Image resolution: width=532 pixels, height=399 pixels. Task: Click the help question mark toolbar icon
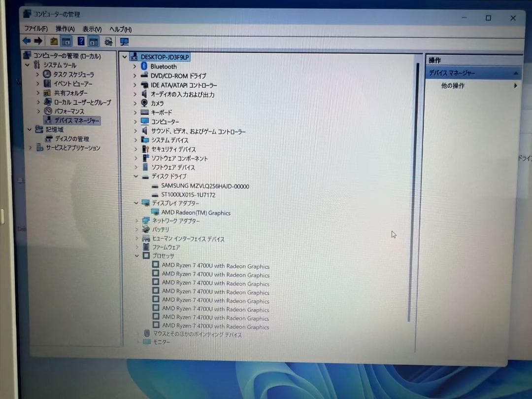(80, 40)
